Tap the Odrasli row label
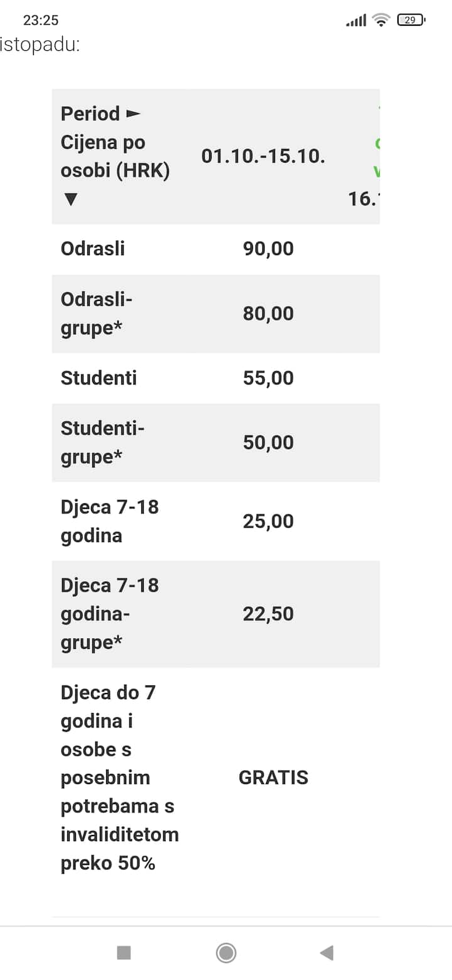452x980 pixels. (93, 249)
